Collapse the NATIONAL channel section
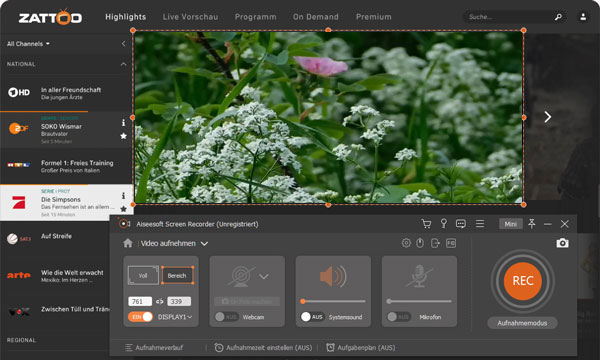Image resolution: width=600 pixels, height=360 pixels. [123, 64]
